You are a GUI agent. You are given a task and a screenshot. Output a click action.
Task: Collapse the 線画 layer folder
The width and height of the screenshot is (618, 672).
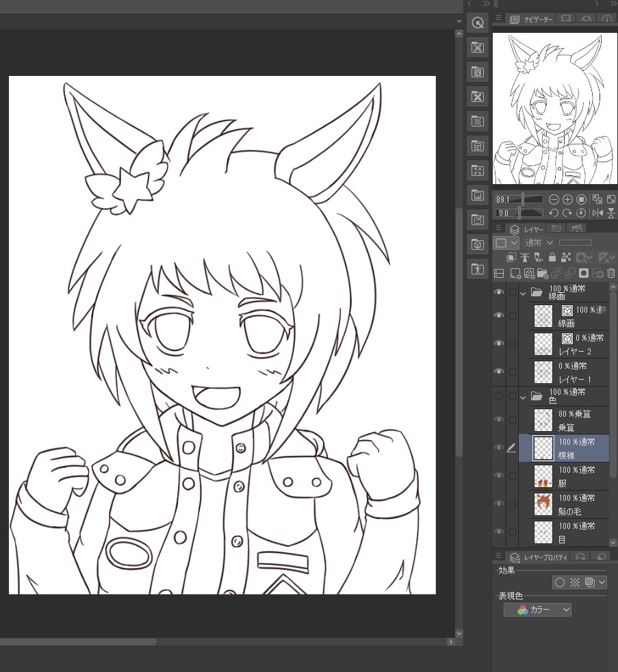[524, 293]
